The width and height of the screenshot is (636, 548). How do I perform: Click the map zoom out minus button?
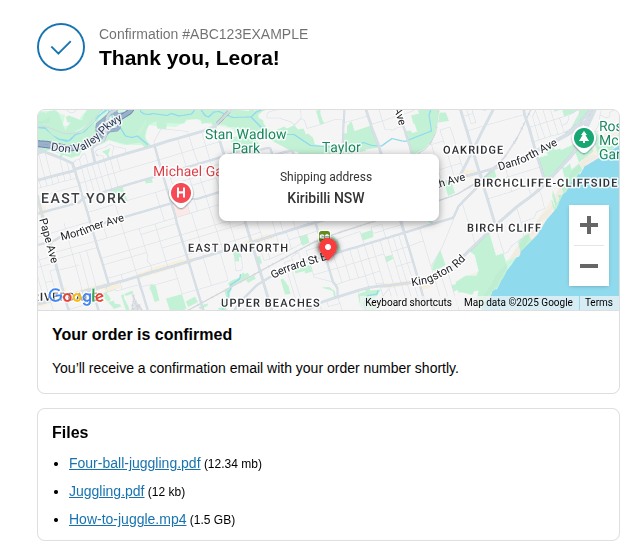tap(589, 266)
